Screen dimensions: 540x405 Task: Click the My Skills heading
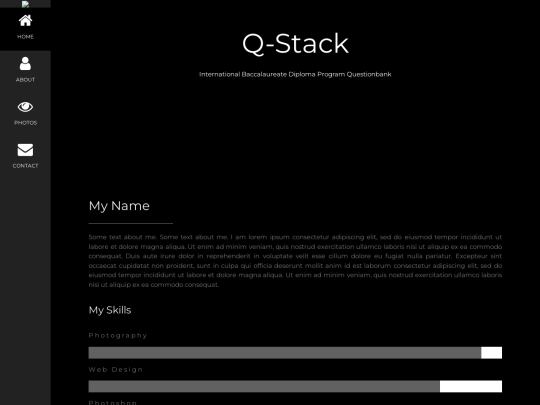tap(110, 310)
